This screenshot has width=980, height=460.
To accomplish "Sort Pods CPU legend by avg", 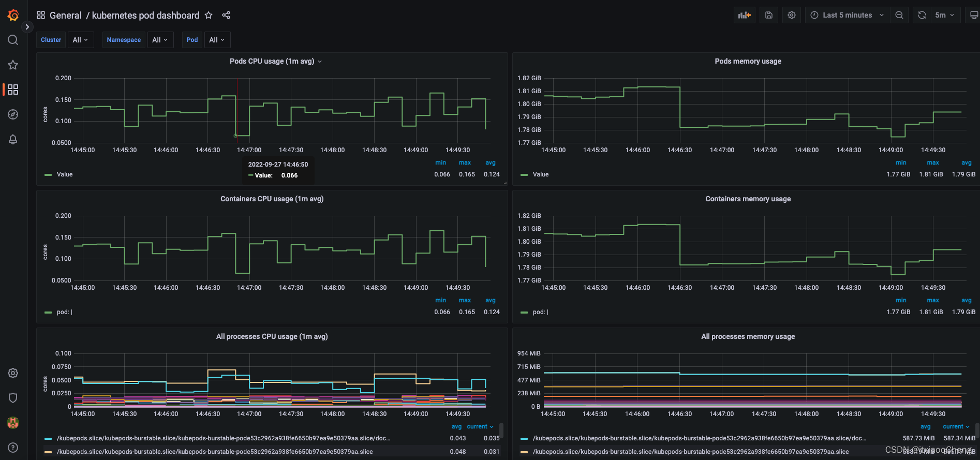I will 491,162.
